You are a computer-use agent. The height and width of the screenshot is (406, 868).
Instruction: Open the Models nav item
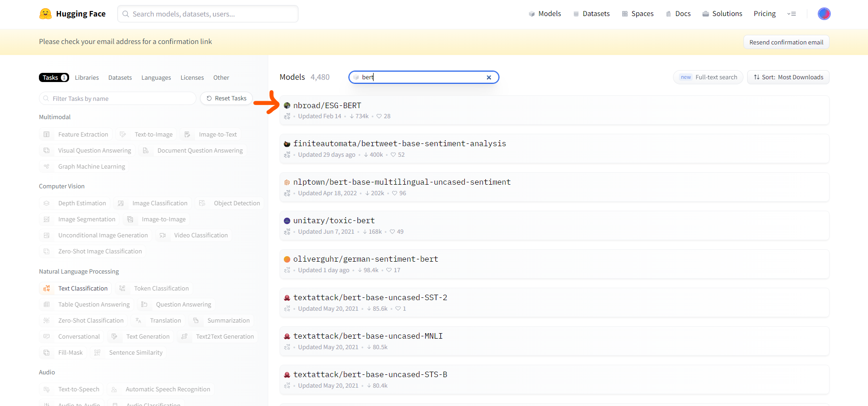pos(545,14)
